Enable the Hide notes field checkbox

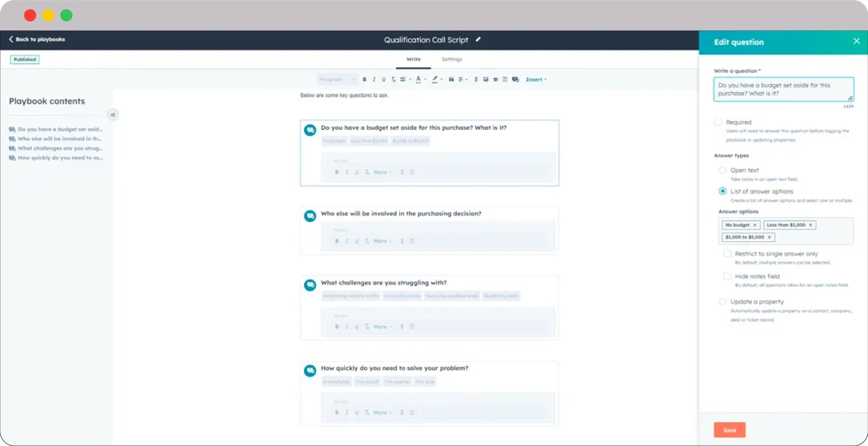point(727,275)
